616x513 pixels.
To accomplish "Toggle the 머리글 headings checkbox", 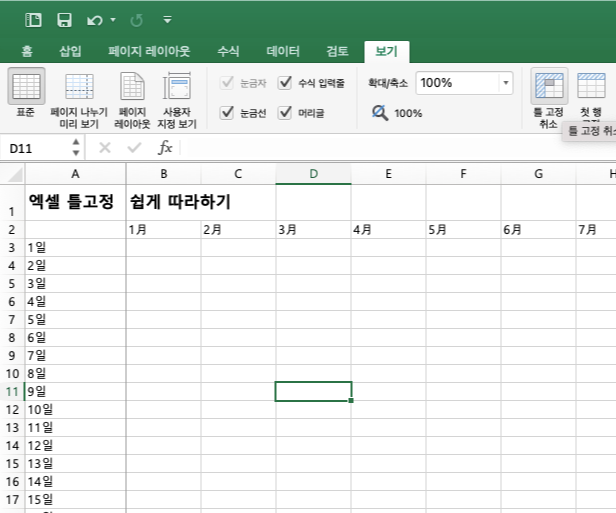I will pos(285,113).
